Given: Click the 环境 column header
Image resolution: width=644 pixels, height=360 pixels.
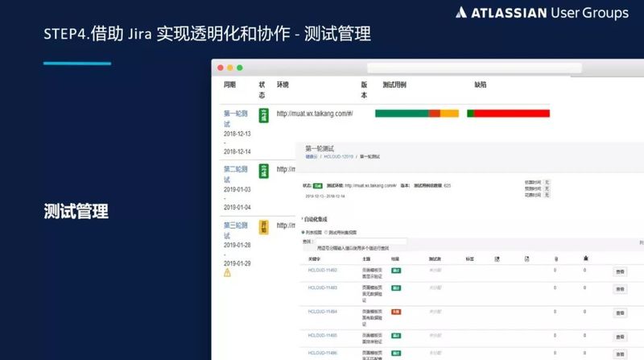Looking at the screenshot, I should point(283,85).
